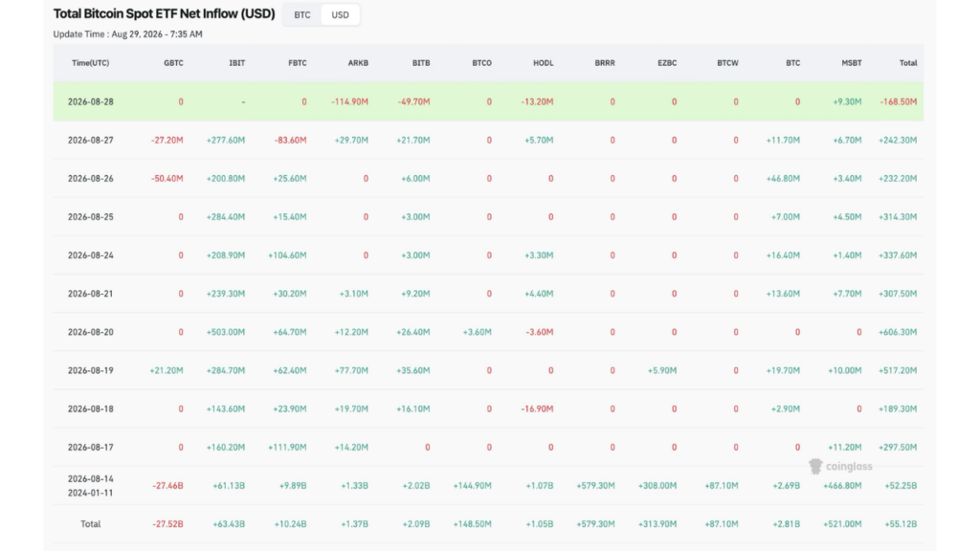980x551 pixels.
Task: Click the +606.30M total value
Action: click(x=898, y=332)
